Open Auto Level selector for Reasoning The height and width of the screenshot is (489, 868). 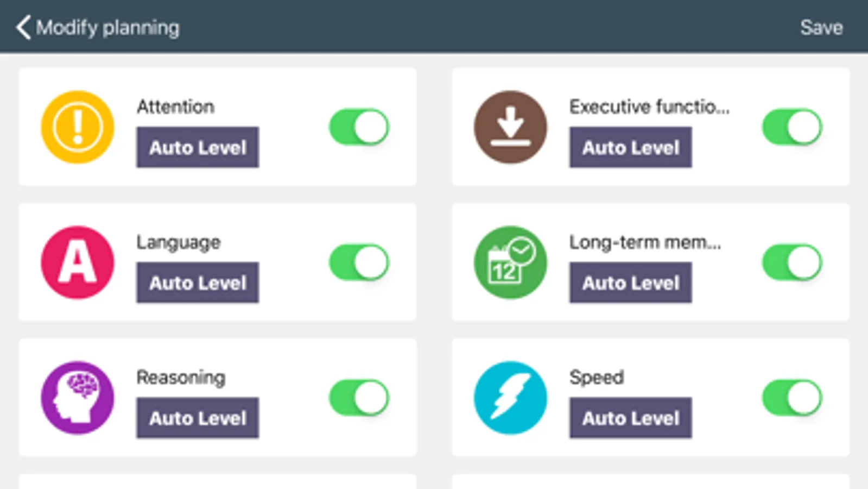click(198, 418)
